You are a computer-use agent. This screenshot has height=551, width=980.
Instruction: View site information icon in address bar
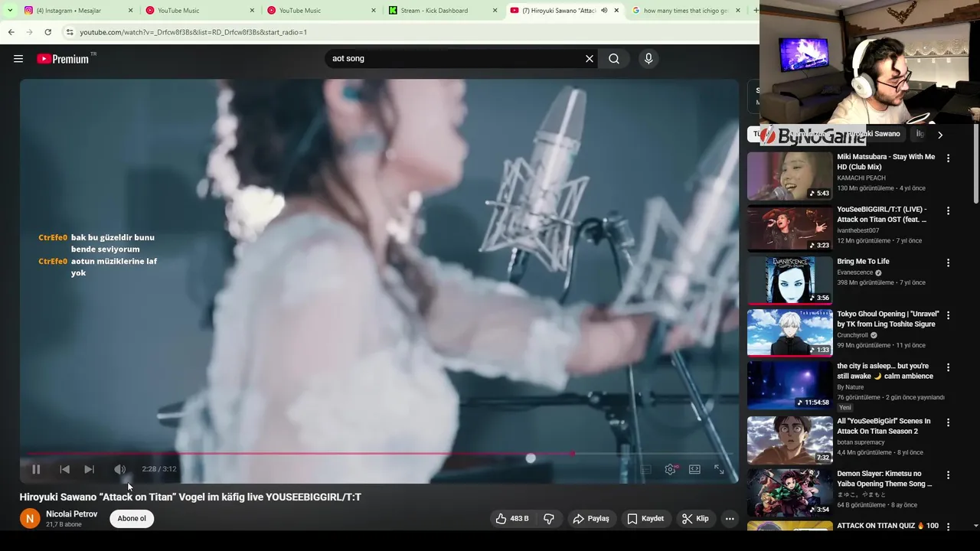click(70, 32)
